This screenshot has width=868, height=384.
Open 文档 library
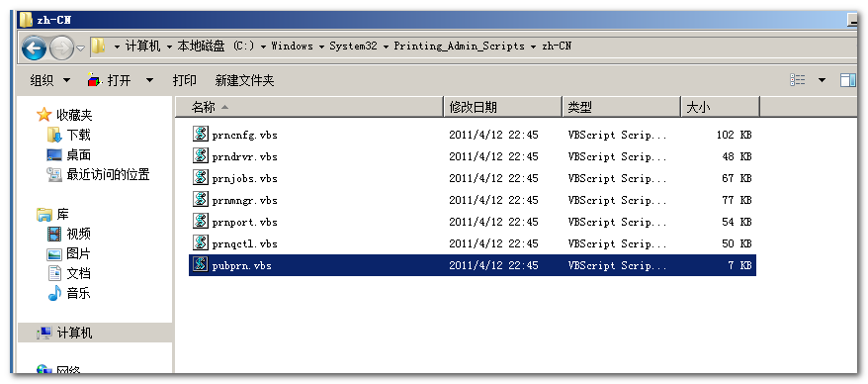(78, 274)
